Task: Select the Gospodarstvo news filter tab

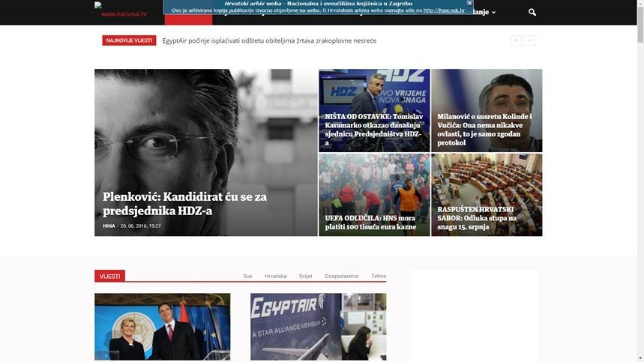Action: [342, 277]
